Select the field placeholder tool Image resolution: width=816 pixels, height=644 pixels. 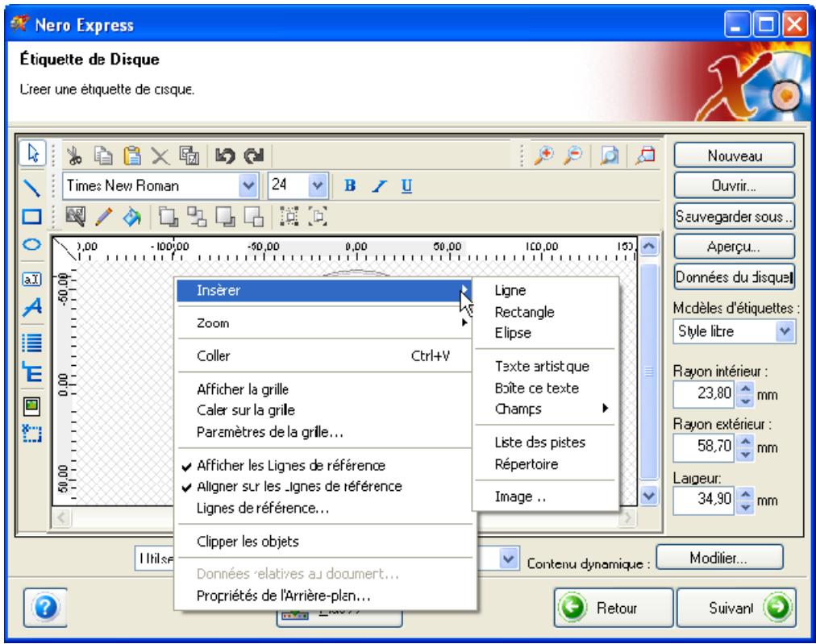pyautogui.click(x=32, y=434)
